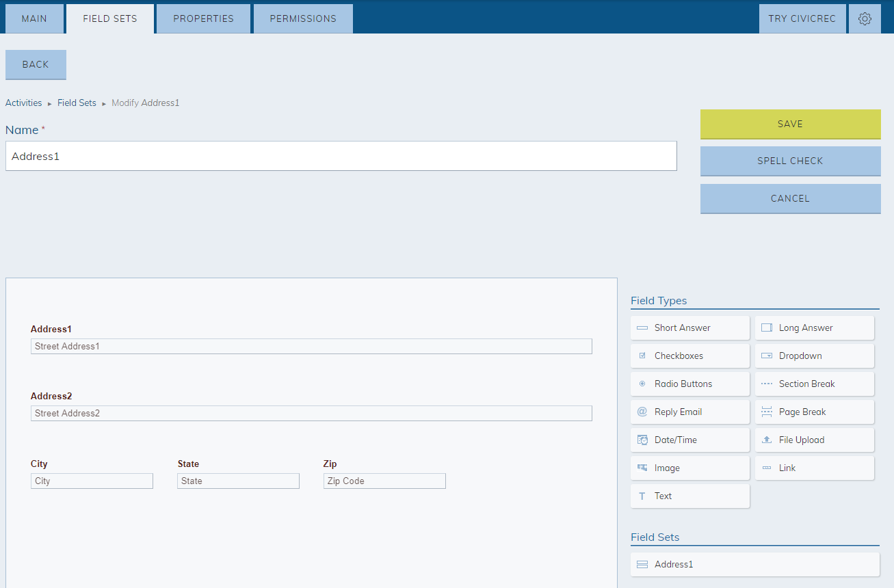Screen dimensions: 894x588
Task: Open the Field Sets breadcrumb link
Action: pos(77,103)
